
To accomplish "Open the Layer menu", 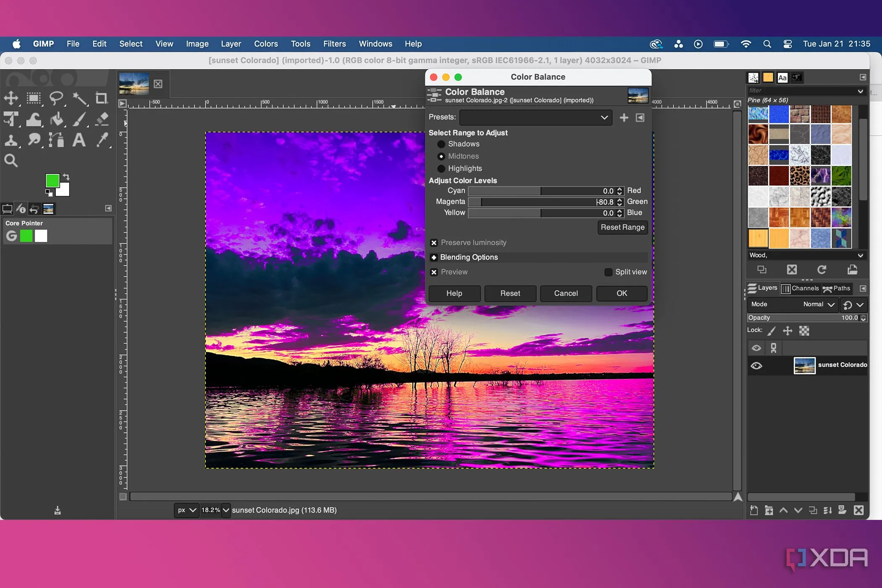I will pyautogui.click(x=231, y=44).
